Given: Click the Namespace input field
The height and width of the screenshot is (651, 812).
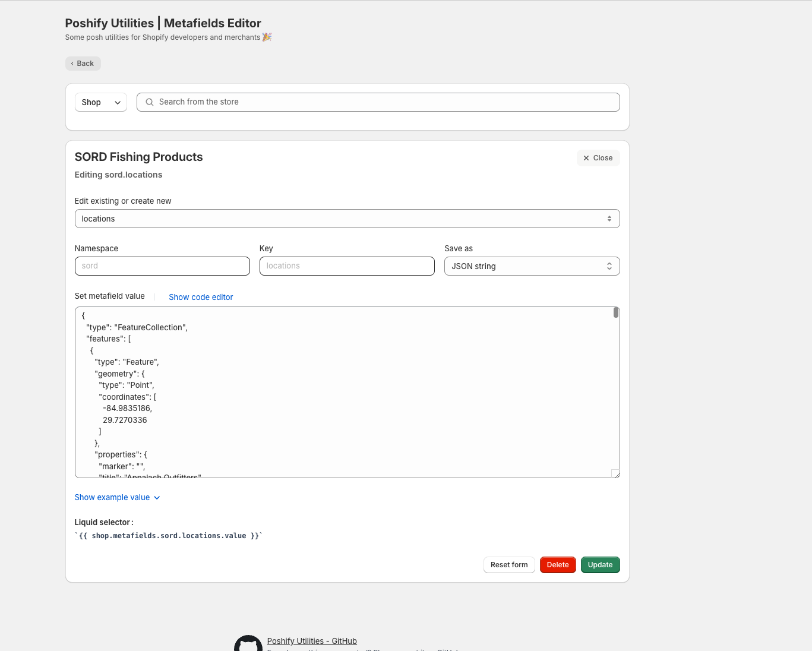Looking at the screenshot, I should point(162,266).
